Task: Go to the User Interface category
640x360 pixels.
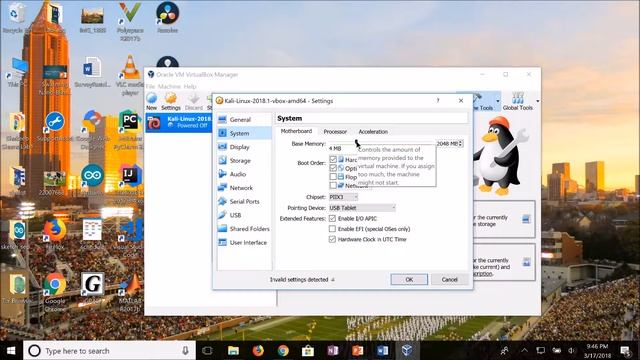Action: coord(244,242)
